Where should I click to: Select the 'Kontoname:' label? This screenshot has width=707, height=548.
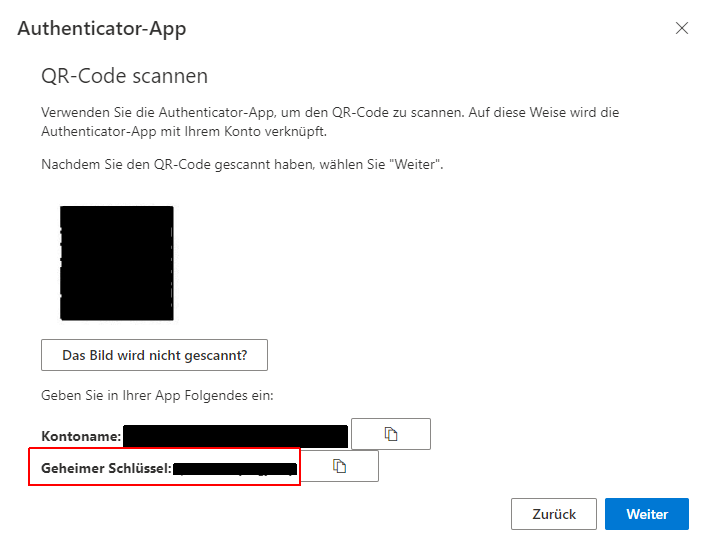81,436
